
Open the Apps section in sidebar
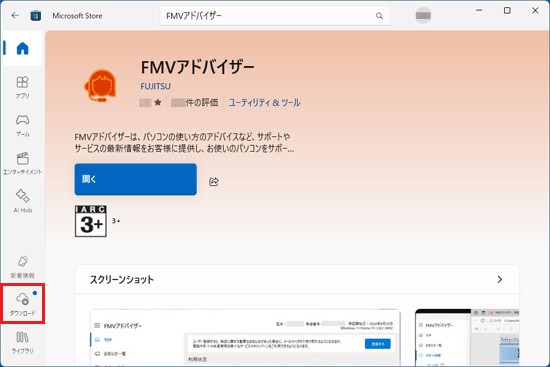[x=22, y=87]
